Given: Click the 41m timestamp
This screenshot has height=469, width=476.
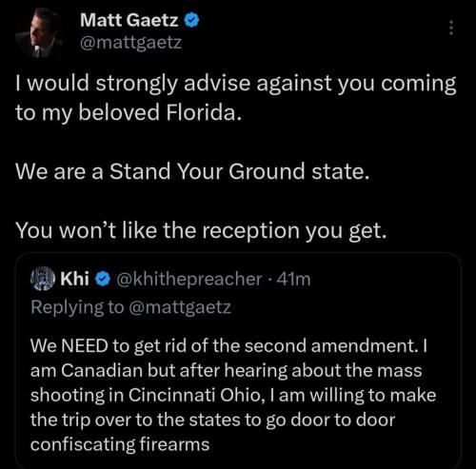Looking at the screenshot, I should click(x=294, y=279).
